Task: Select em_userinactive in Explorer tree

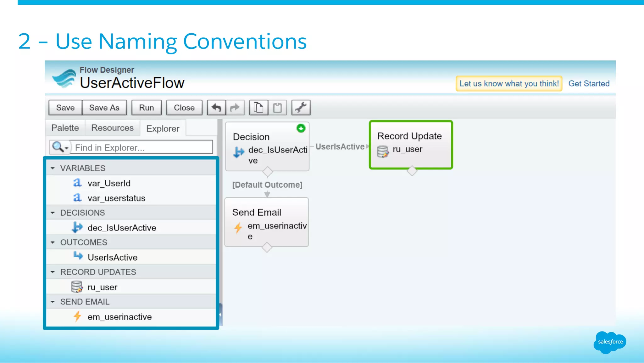Action: 131,316
